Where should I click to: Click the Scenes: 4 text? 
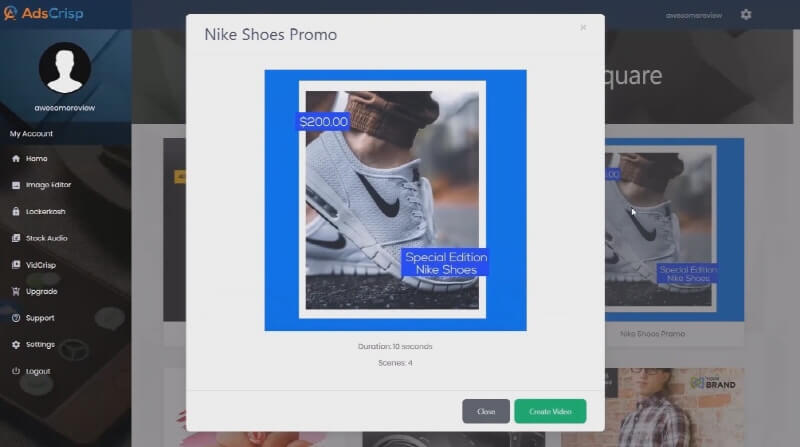(x=395, y=363)
